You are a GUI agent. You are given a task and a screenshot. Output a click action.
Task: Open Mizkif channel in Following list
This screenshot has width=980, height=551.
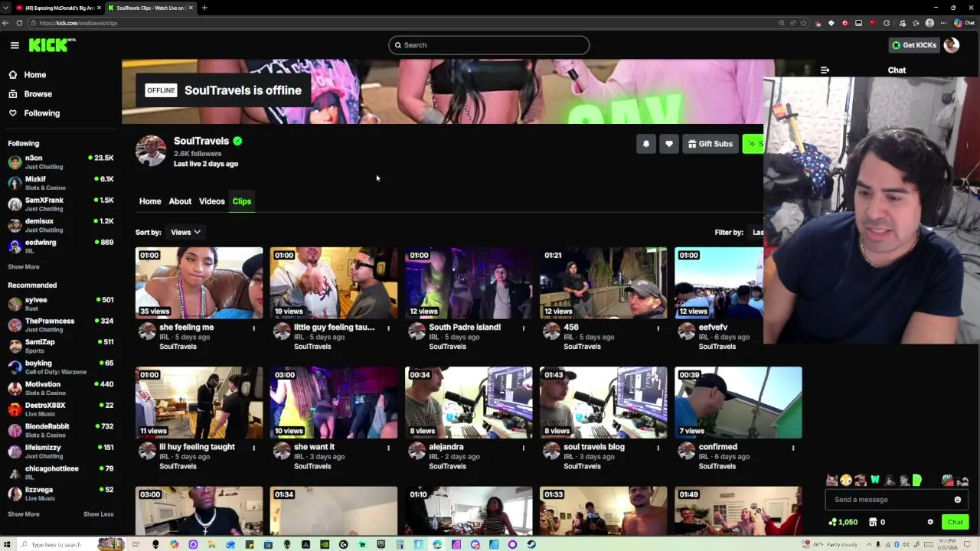tap(60, 183)
